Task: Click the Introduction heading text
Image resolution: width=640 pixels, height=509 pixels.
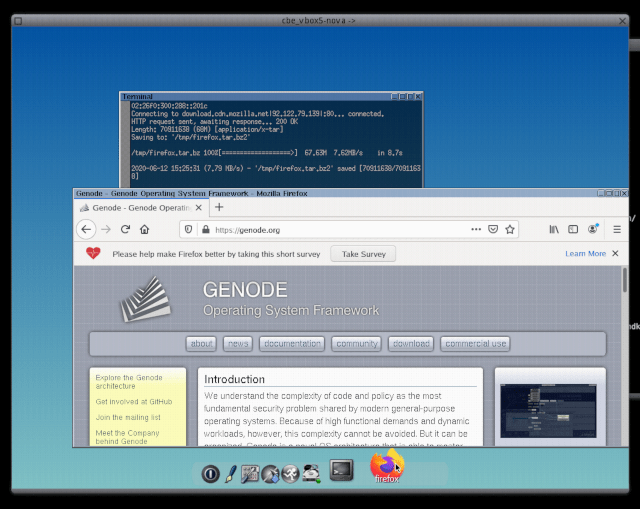Action: coord(234,379)
